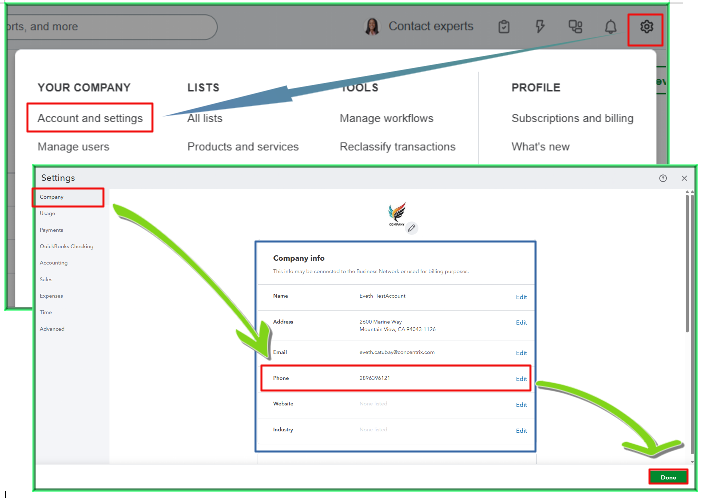This screenshot has height=498, width=701.
Task: Click the pencil icon to edit company logo
Action: click(x=411, y=228)
